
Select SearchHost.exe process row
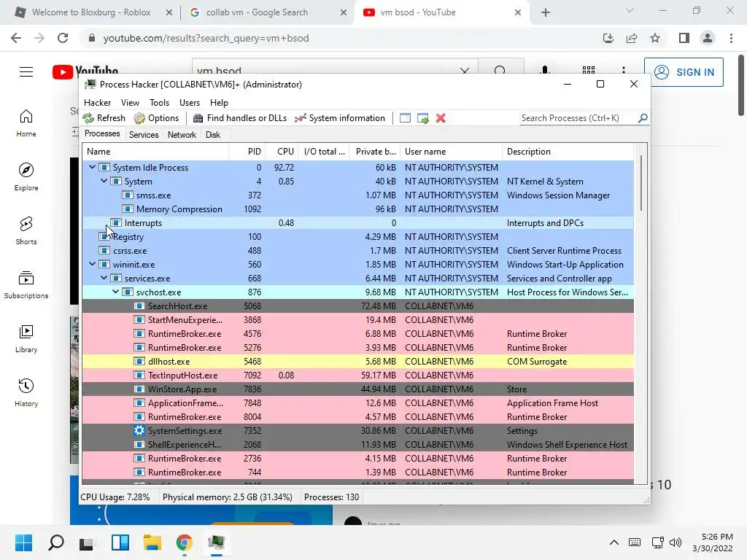(x=357, y=306)
